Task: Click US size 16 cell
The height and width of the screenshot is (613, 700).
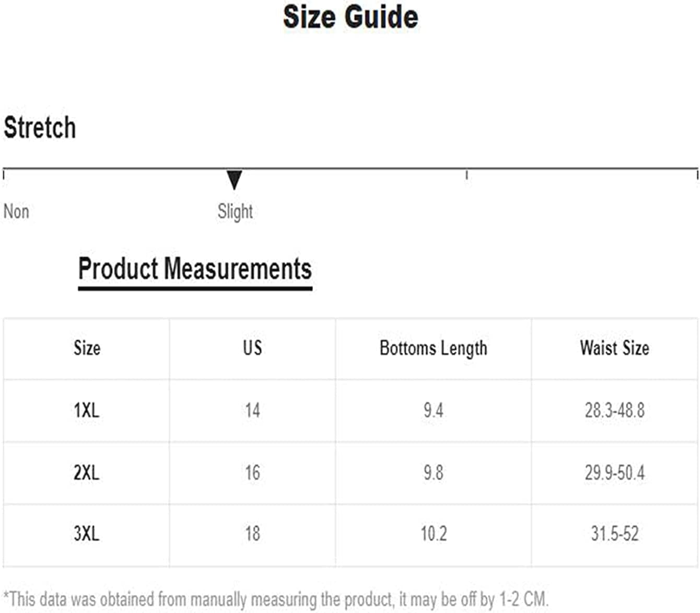Action: click(252, 472)
